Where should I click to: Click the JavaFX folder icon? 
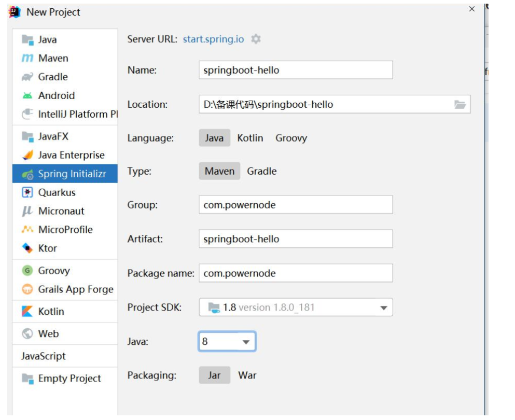pyautogui.click(x=27, y=136)
